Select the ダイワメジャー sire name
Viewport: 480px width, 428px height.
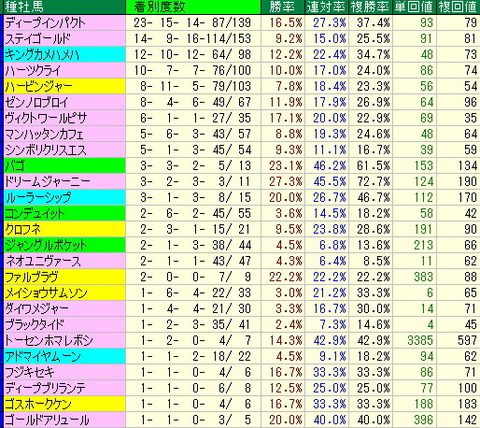pyautogui.click(x=37, y=309)
